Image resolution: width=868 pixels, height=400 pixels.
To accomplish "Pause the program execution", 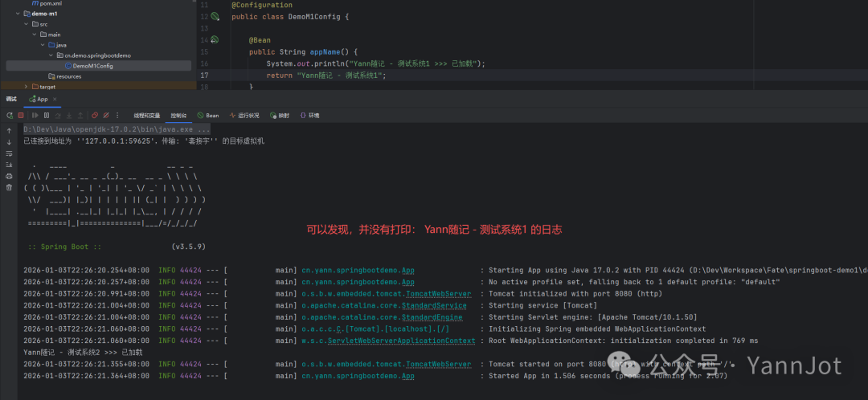I will coord(47,115).
